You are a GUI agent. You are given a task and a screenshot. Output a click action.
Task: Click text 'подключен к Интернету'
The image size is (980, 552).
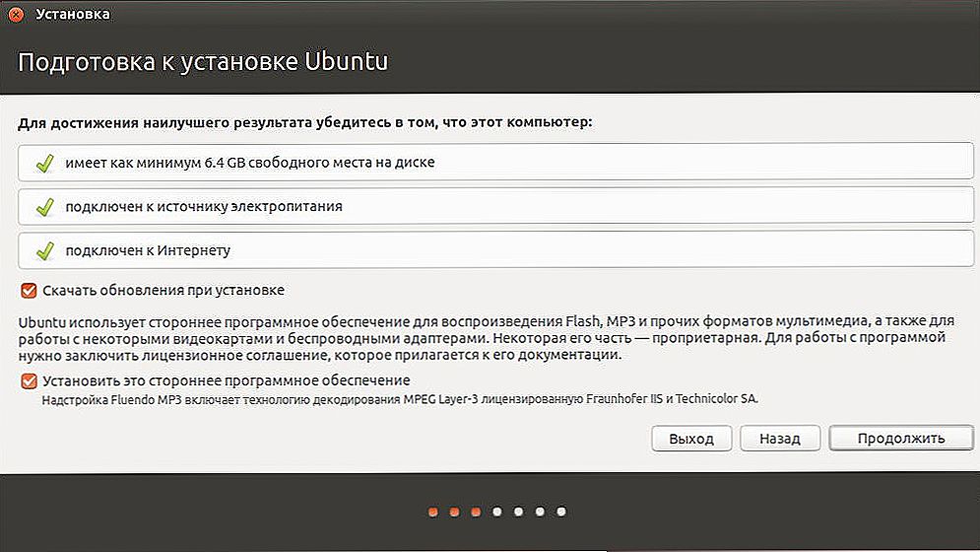(x=148, y=250)
